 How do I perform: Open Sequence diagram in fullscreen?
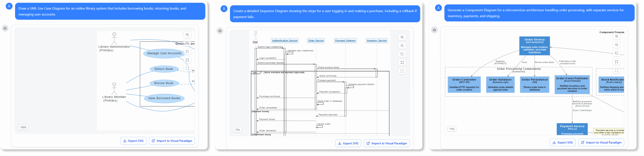(x=402, y=71)
